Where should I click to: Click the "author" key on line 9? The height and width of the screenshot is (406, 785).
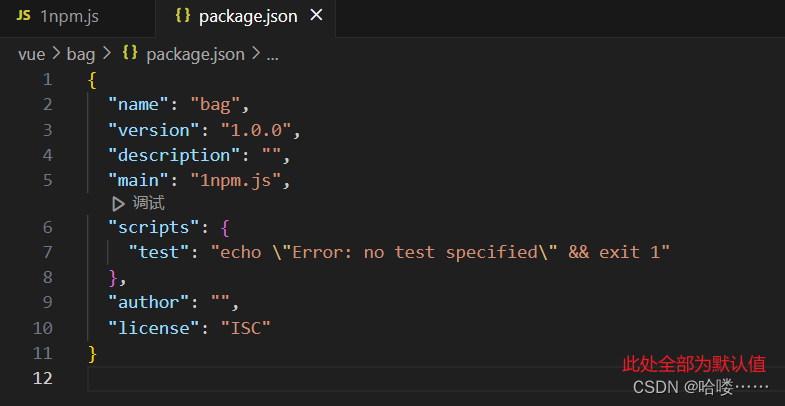[149, 302]
